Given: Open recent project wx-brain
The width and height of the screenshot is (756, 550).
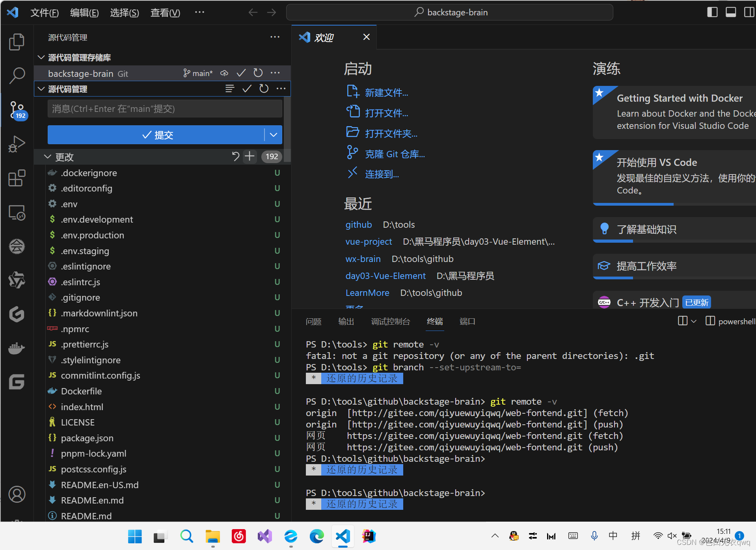Looking at the screenshot, I should click(x=363, y=259).
